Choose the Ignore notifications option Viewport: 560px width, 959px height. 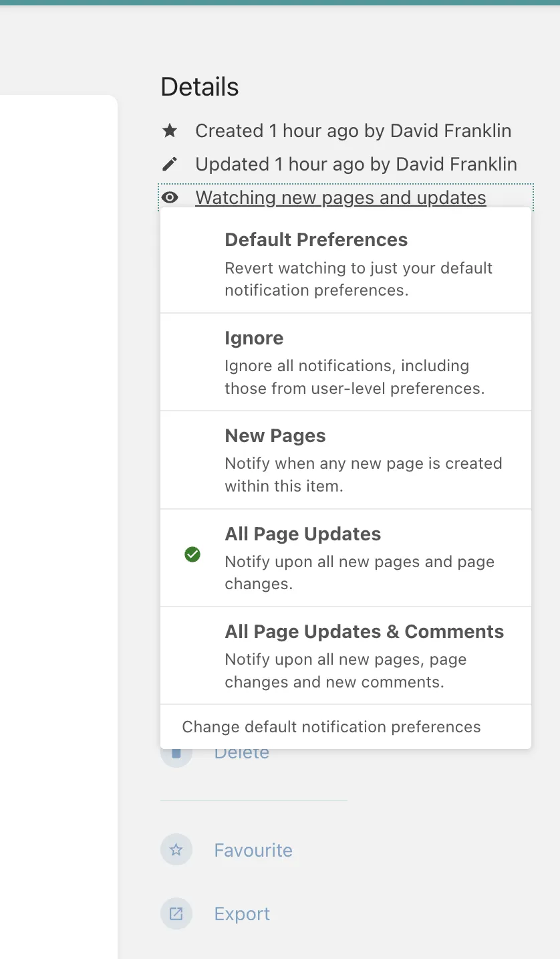tap(345, 362)
